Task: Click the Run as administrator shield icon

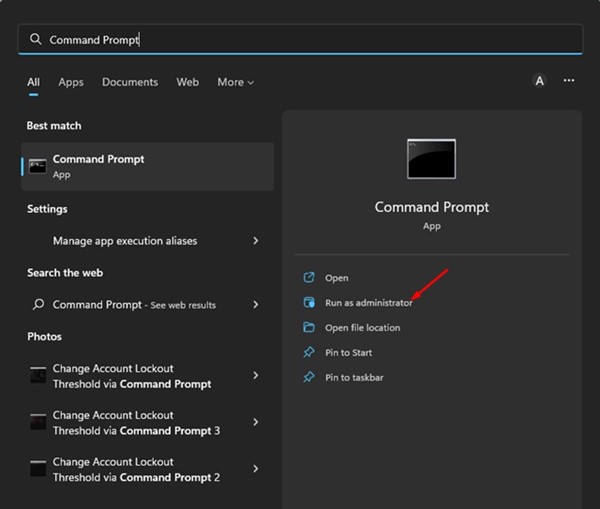Action: (309, 303)
